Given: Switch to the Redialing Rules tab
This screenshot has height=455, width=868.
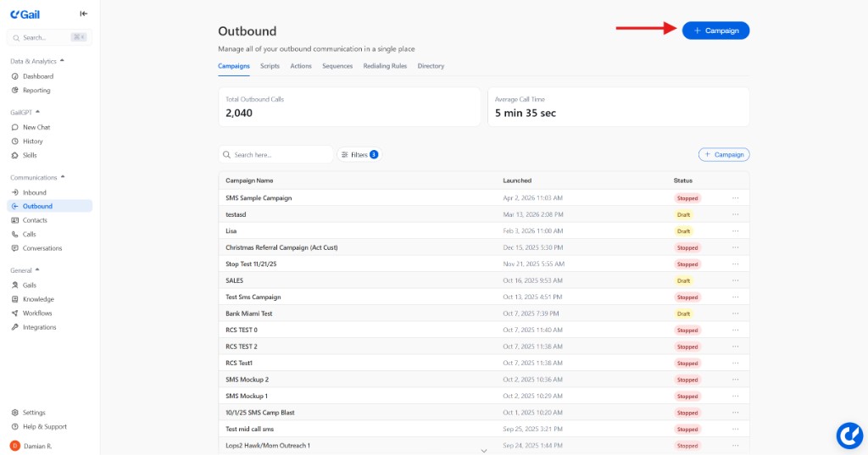Looking at the screenshot, I should pyautogui.click(x=385, y=66).
